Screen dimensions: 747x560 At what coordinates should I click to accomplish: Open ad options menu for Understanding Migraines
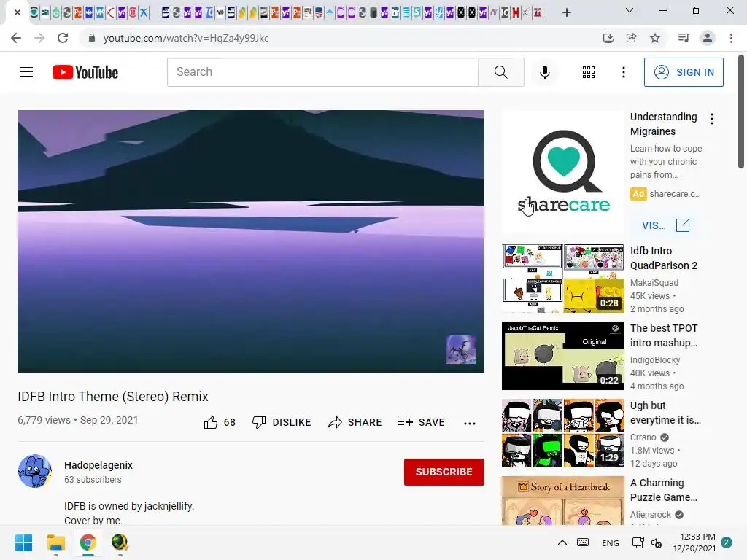712,119
